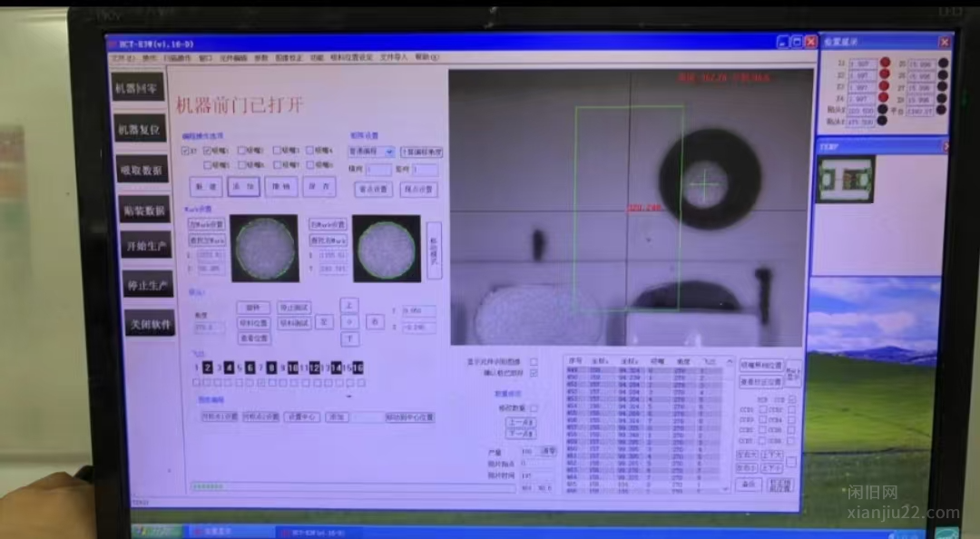The width and height of the screenshot is (980, 539).
Task: Click the 添加 button under programming options
Action: click(242, 187)
